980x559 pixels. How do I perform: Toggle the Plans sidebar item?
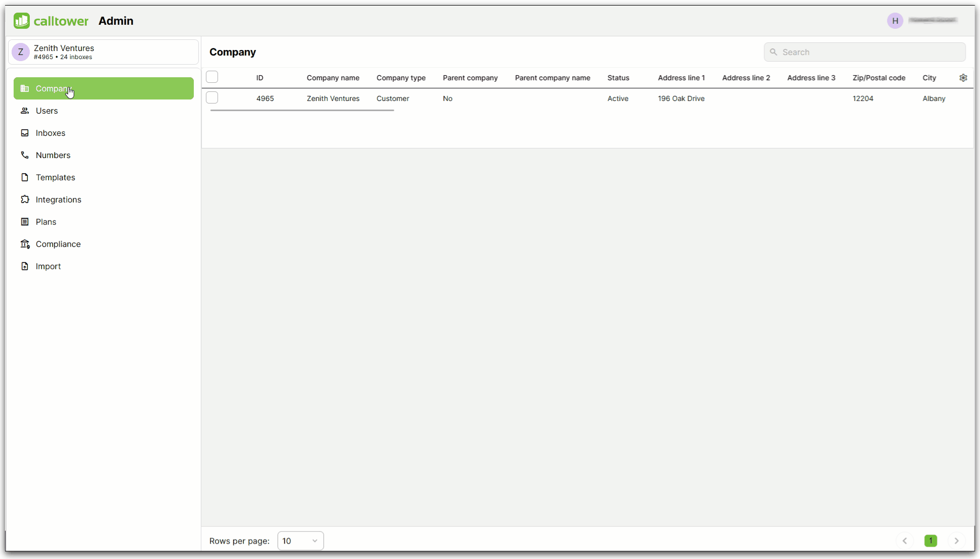(46, 222)
